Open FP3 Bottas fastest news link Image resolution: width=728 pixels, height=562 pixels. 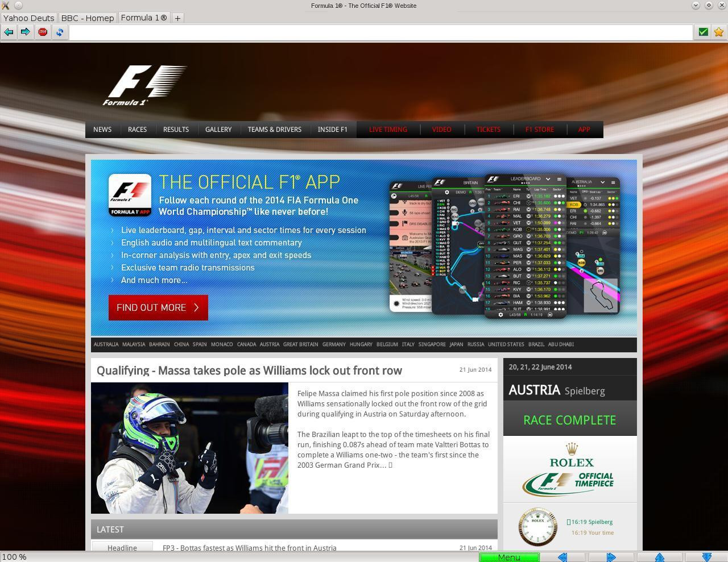(x=250, y=548)
